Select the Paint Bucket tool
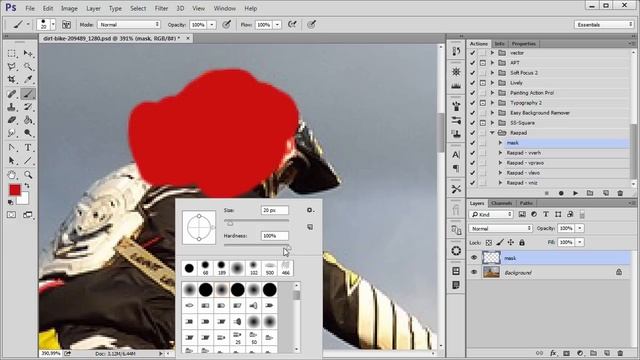640x360 pixels. pyautogui.click(x=28, y=120)
